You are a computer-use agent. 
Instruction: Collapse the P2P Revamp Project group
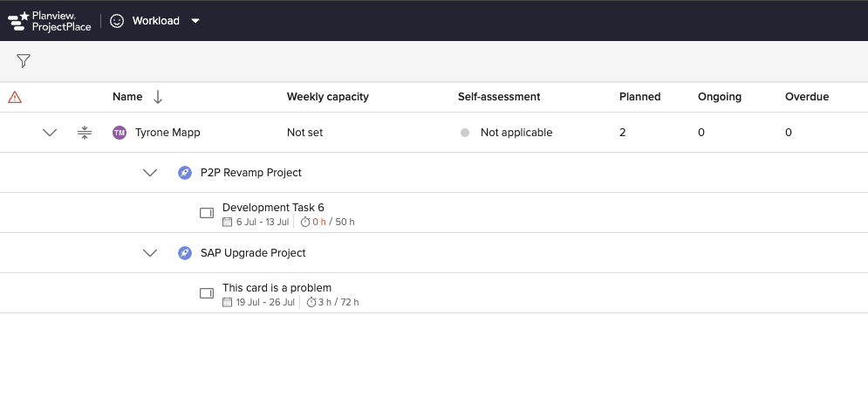click(x=150, y=173)
